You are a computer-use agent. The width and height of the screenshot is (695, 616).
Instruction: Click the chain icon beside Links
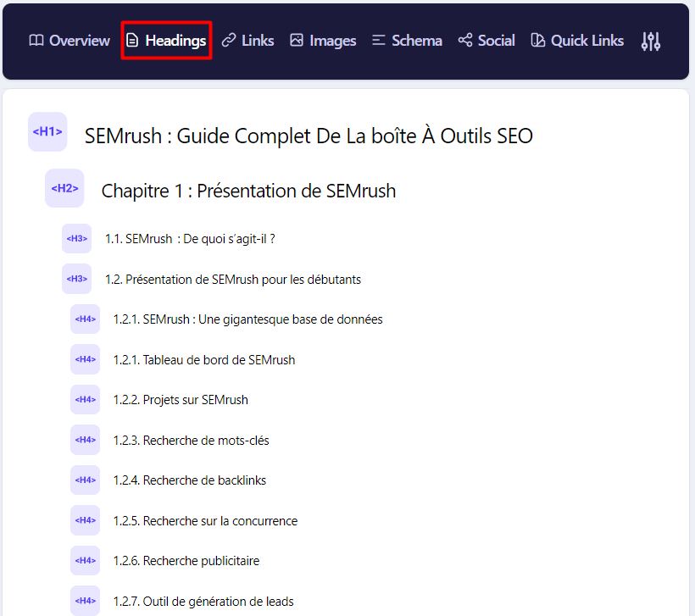229,41
